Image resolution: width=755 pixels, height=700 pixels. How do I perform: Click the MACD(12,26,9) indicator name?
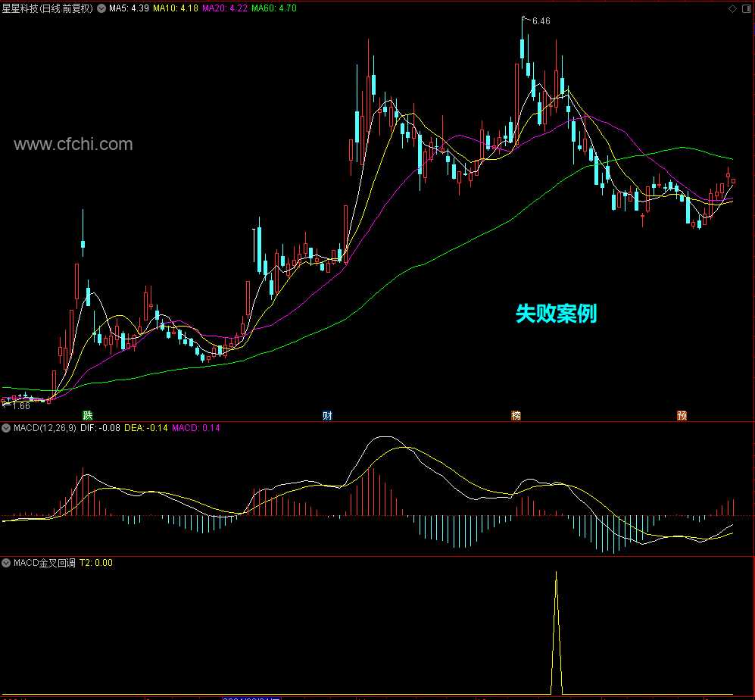click(x=45, y=428)
